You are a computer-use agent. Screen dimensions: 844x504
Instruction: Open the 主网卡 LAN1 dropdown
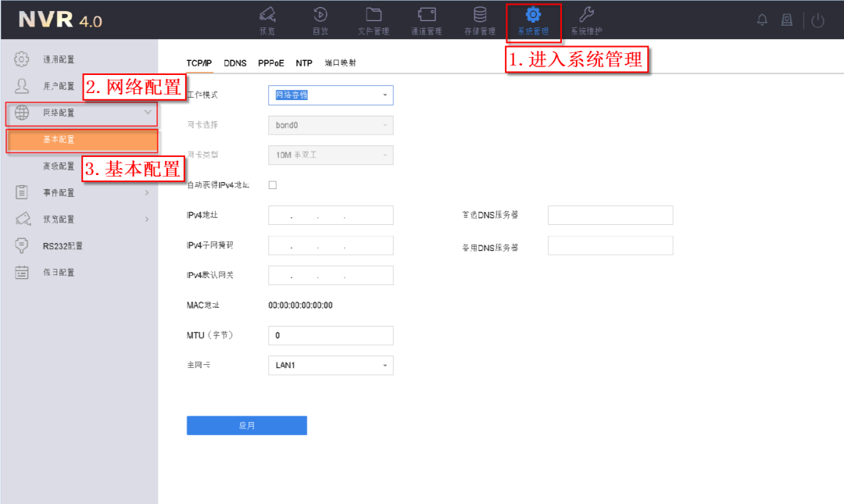(331, 366)
